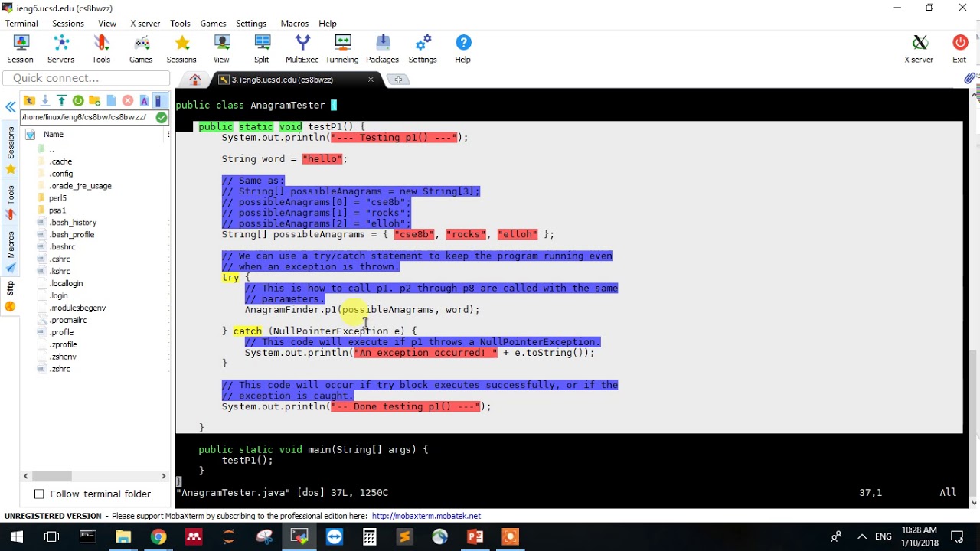Viewport: 980px width, 551px height.
Task: Open Chrome from the taskbar
Action: [158, 537]
